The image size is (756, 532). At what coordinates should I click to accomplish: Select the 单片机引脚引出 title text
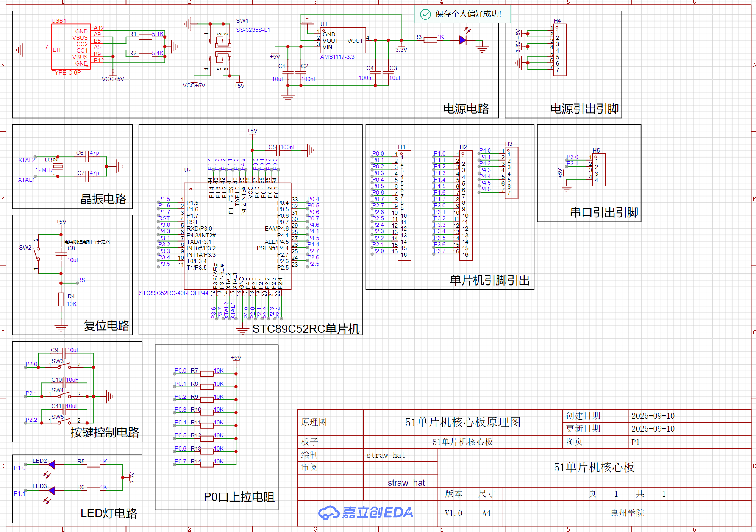489,280
